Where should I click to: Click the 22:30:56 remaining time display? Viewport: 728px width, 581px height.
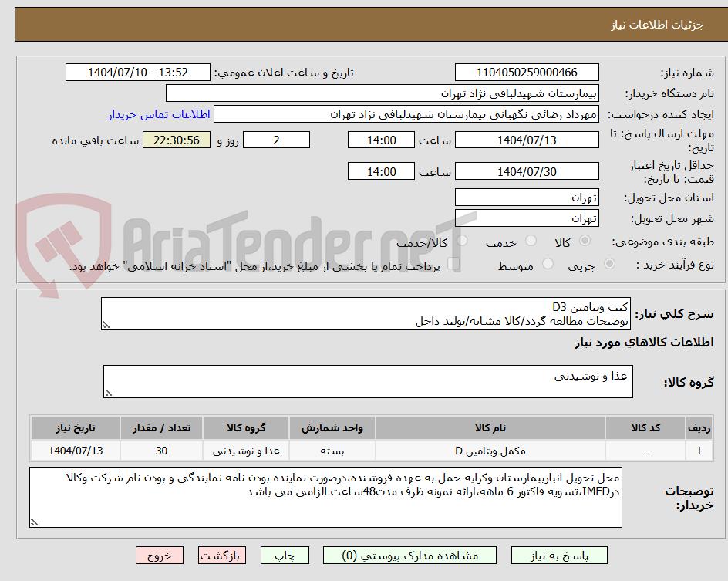click(x=176, y=140)
